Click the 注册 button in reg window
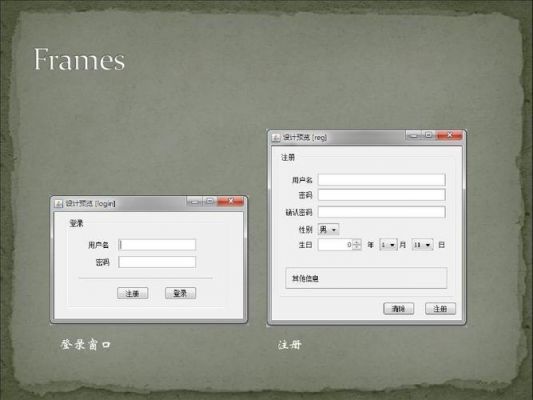Image resolution: width=533 pixels, height=400 pixels. [441, 309]
